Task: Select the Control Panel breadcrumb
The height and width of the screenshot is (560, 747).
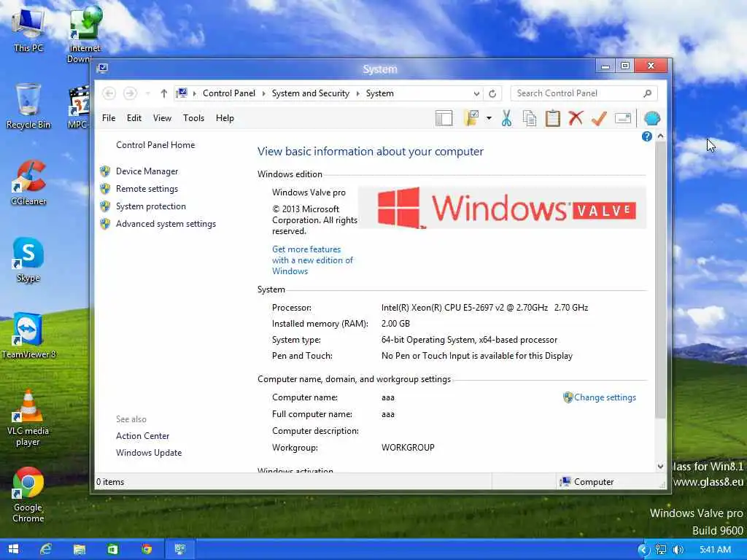Action: 228,93
